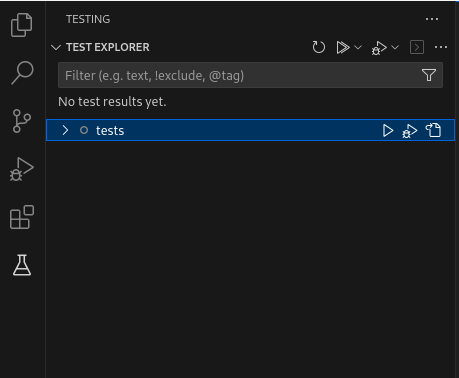Image resolution: width=459 pixels, height=378 pixels.
Task: Open the Search view in activity bar
Action: pos(22,73)
